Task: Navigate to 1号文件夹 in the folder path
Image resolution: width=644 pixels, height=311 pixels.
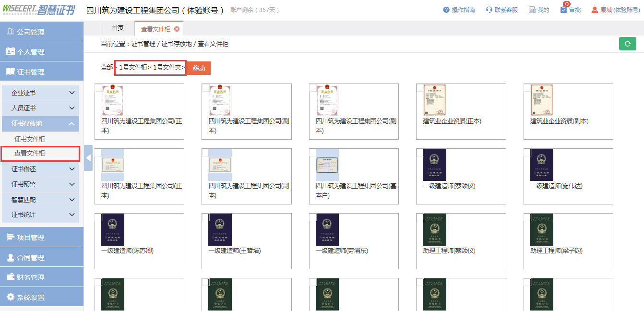Action: (167, 68)
